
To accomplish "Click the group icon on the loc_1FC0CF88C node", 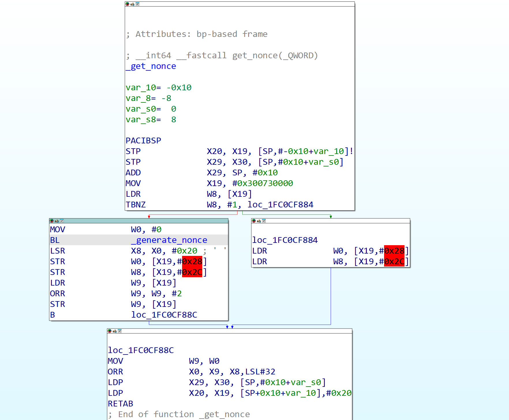I will 119,331.
